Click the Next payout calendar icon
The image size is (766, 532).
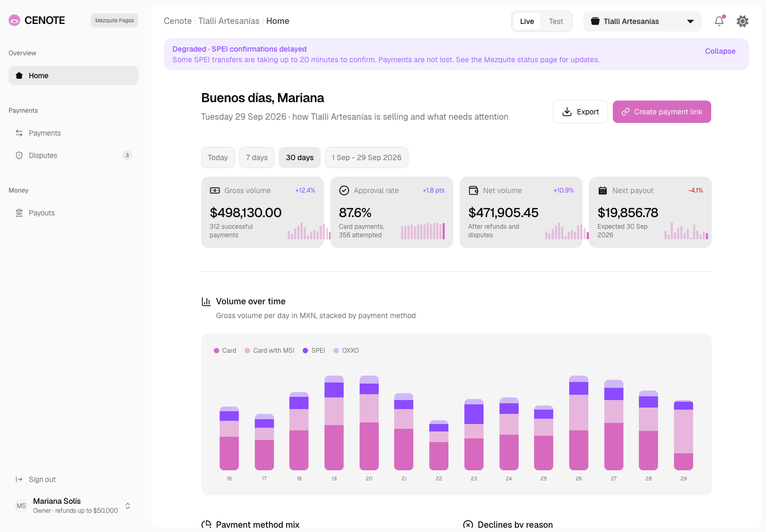click(x=603, y=190)
